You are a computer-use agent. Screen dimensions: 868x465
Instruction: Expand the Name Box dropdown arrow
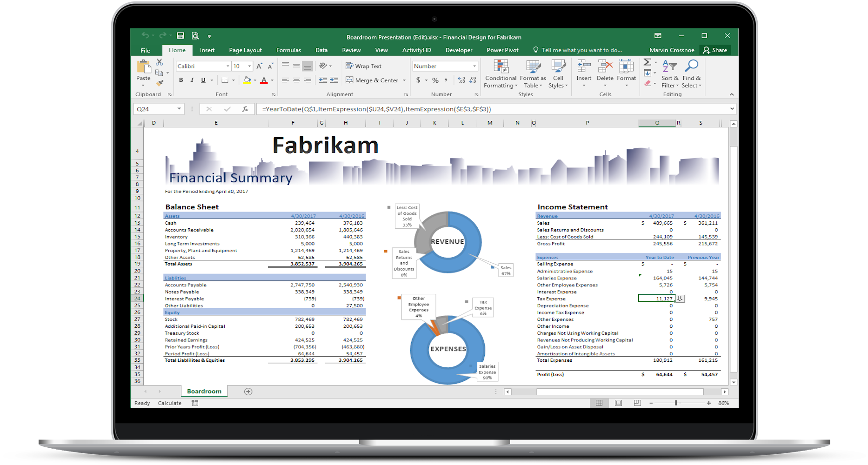pos(179,109)
